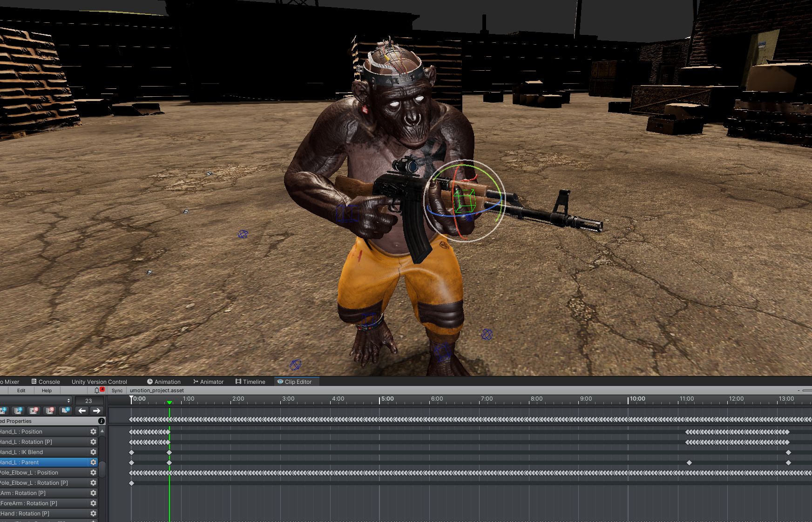Screen dimensions: 812x522
Task: Open gear settings for Pole_Elbow_L : Rotation [P]
Action: click(93, 483)
